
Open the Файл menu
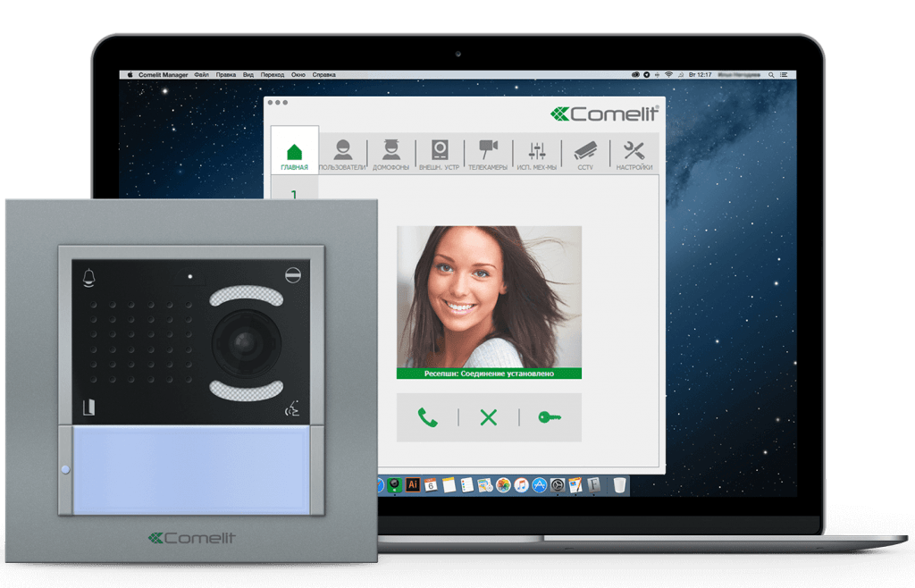(x=201, y=75)
